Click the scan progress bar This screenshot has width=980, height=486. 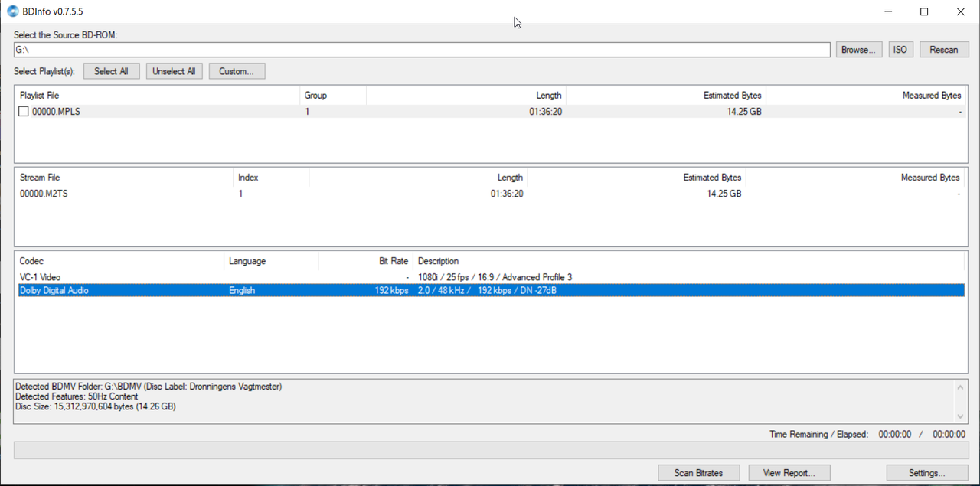(x=492, y=450)
